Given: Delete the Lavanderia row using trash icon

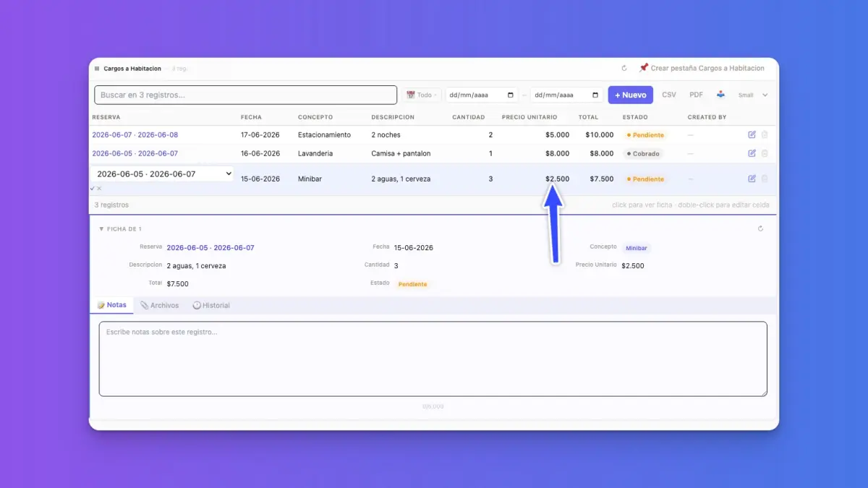Looking at the screenshot, I should tap(765, 153).
